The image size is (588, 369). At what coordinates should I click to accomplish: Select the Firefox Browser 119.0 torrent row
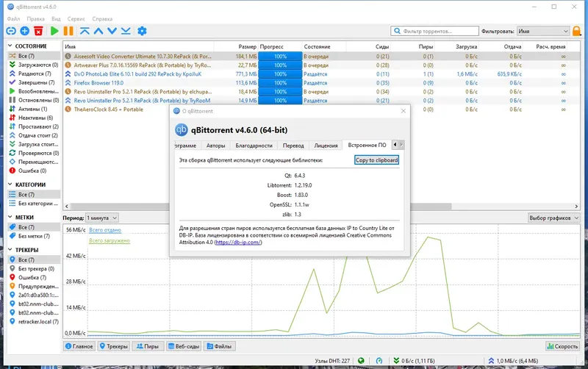click(321, 83)
